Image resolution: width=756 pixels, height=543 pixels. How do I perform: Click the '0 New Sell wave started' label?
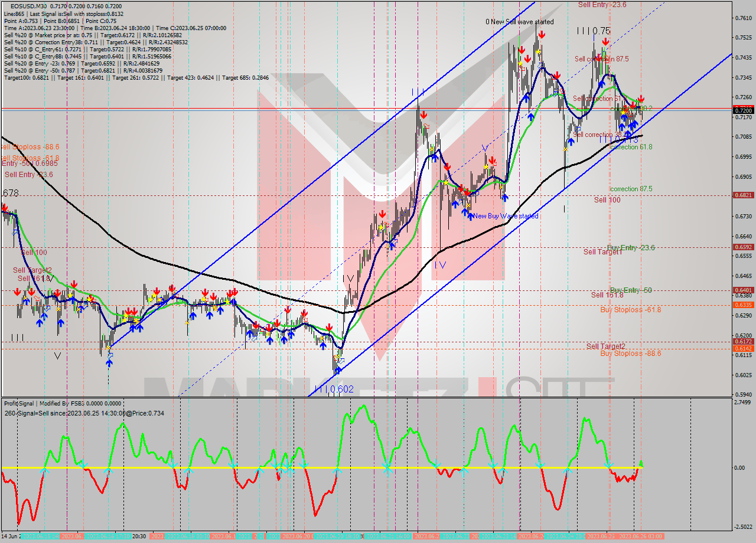click(x=520, y=22)
